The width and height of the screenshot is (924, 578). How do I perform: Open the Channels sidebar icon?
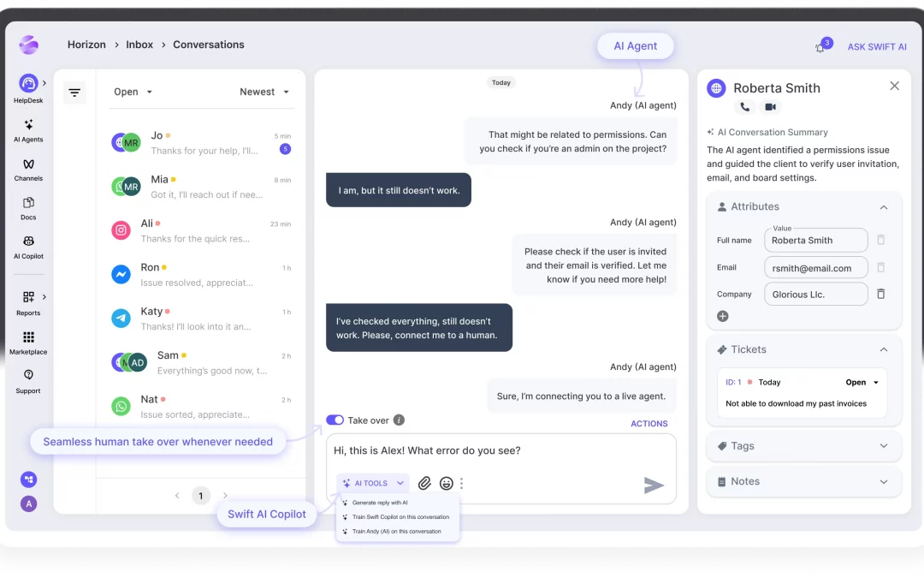28,164
